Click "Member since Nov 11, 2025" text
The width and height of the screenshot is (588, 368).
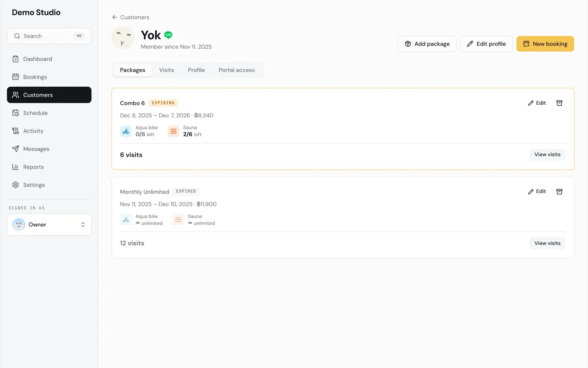point(176,47)
